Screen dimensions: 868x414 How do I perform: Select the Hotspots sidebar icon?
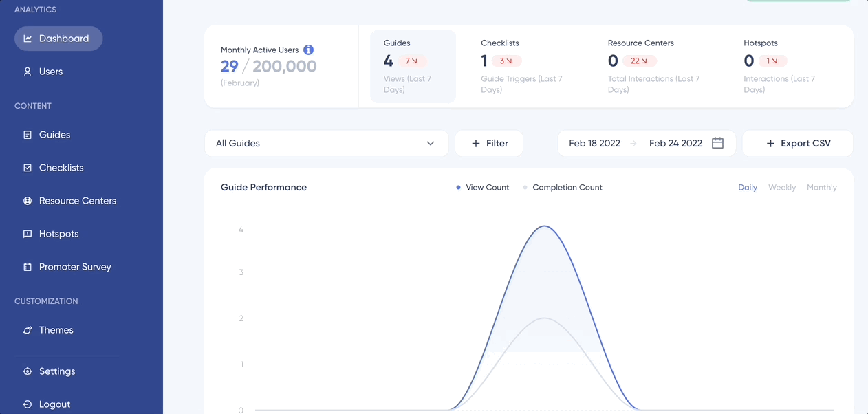tap(28, 233)
